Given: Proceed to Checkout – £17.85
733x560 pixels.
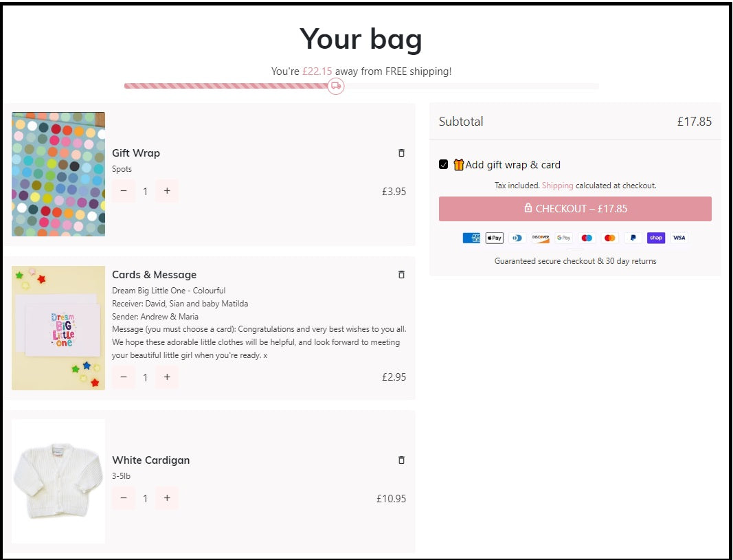Looking at the screenshot, I should point(575,209).
